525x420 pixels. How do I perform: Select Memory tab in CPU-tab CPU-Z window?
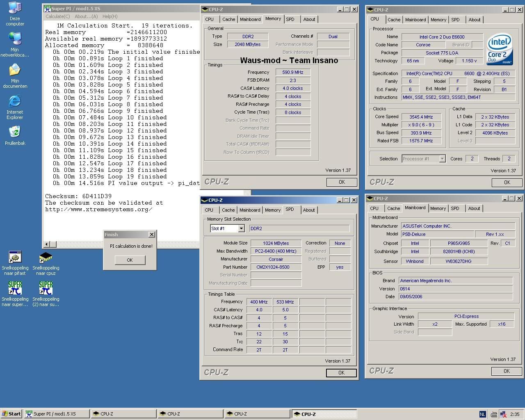coord(438,20)
